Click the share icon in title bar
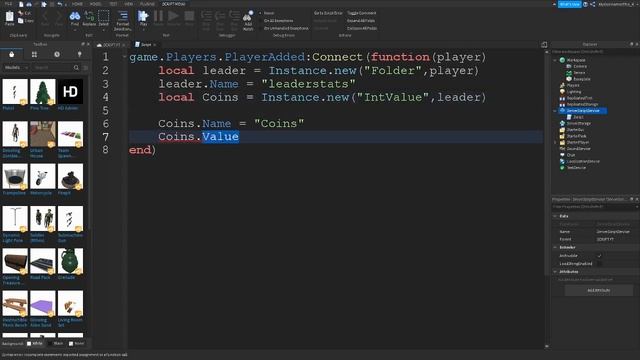Image resolution: width=640 pixels, height=360 pixels. pyautogui.click(x=593, y=4)
